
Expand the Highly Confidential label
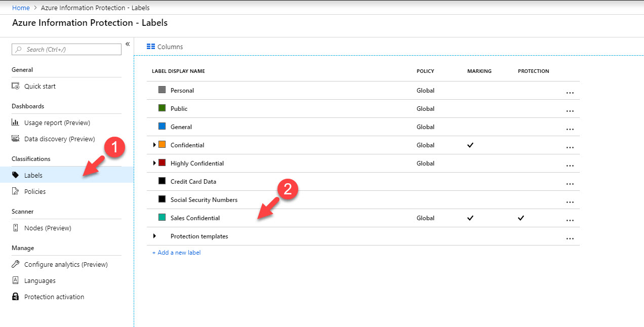pos(154,163)
